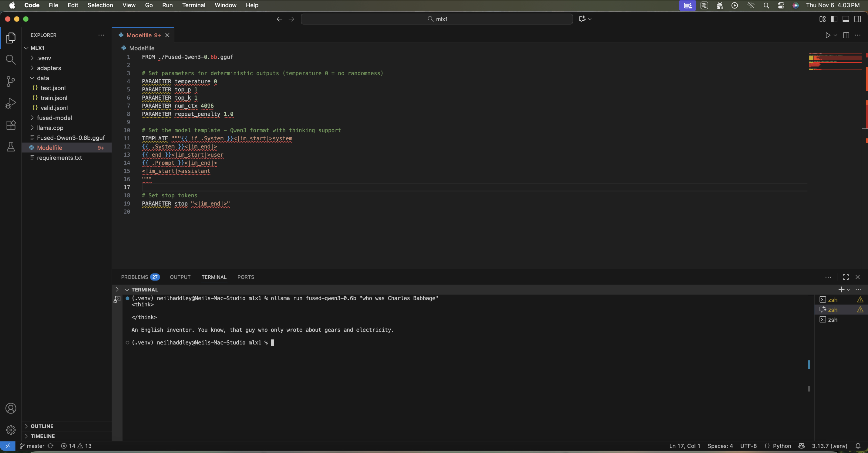Switch to the PROBLEMS tab
The image size is (868, 453).
pos(134,277)
